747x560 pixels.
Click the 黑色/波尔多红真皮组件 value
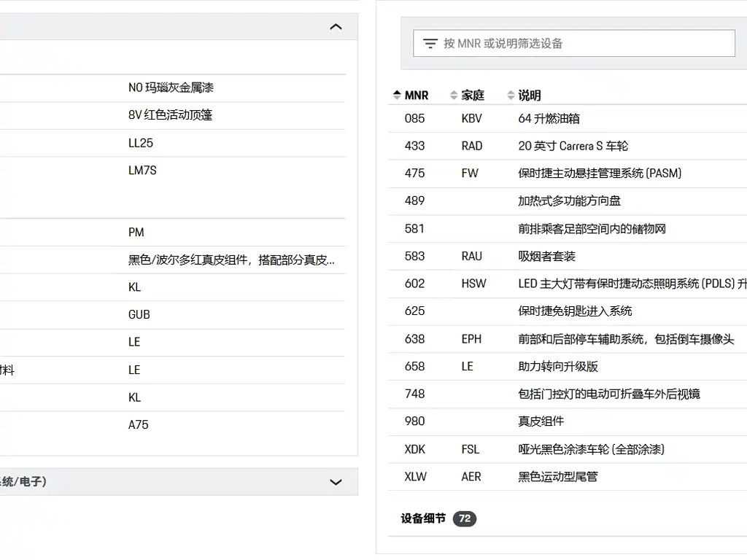(231, 260)
